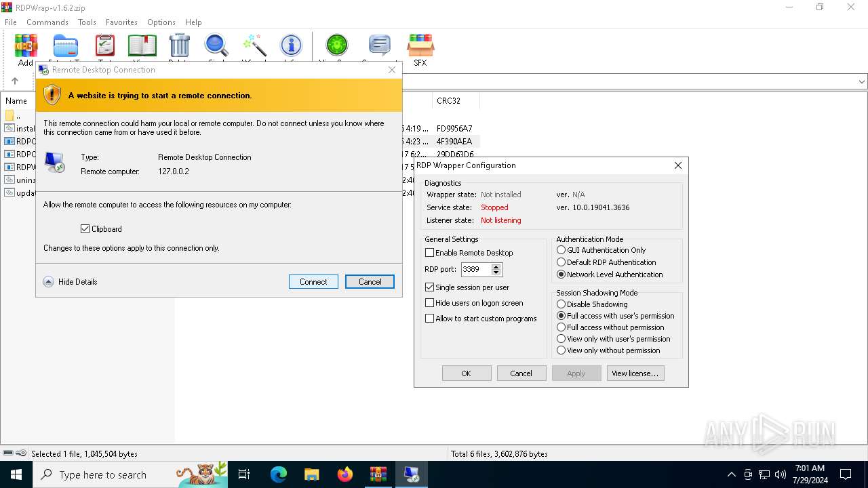Select View only with user's permission
Viewport: 868px width, 488px height.
[x=561, y=339]
